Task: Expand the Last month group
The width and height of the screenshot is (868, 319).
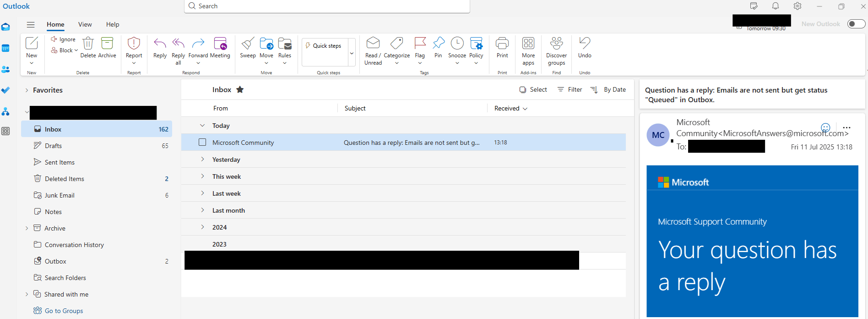Action: (202, 210)
